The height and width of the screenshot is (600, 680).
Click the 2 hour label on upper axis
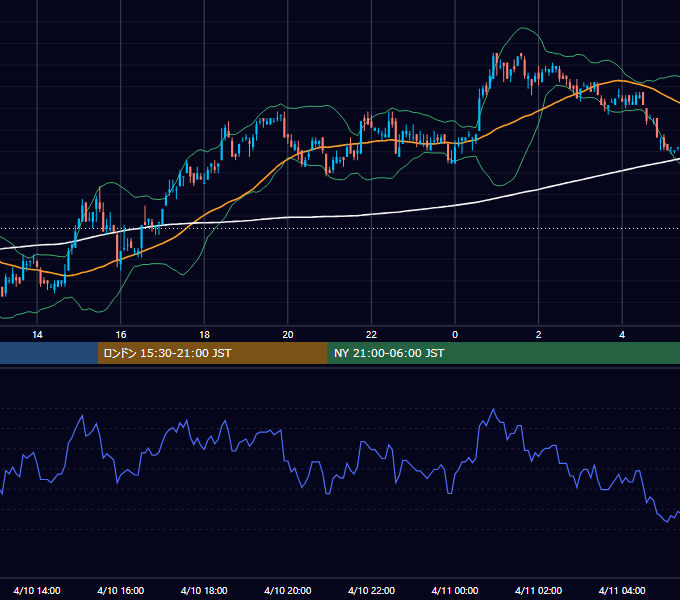539,335
